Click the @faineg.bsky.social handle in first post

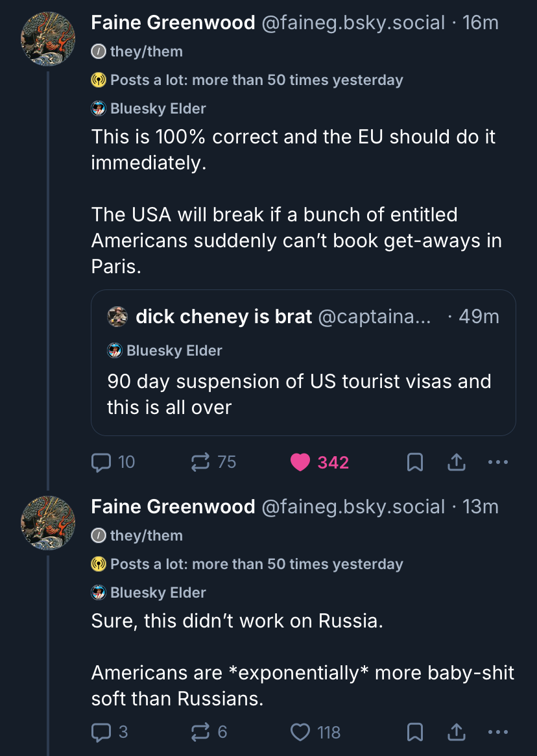[x=353, y=23]
